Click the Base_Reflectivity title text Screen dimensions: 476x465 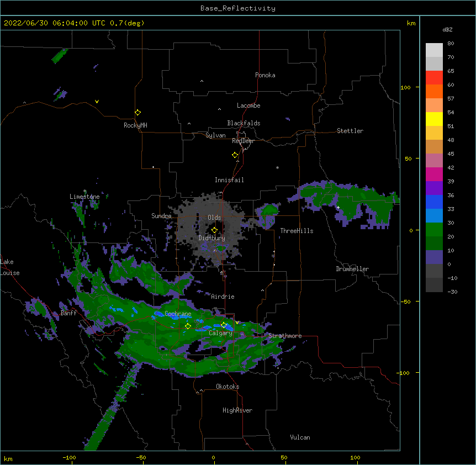(x=238, y=8)
